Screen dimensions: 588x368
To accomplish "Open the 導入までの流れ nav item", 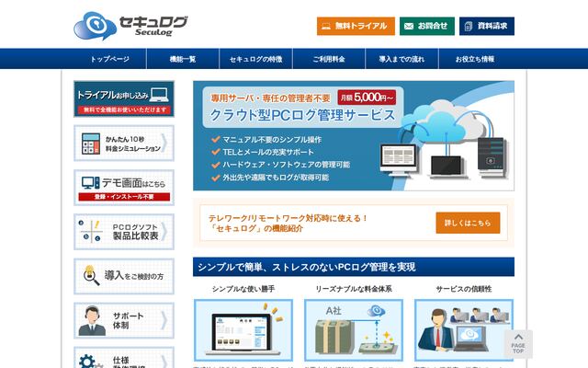I will (401, 59).
